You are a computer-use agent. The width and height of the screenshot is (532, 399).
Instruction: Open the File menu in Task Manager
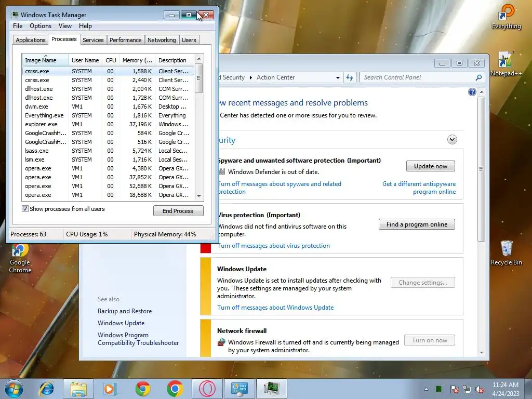point(18,26)
